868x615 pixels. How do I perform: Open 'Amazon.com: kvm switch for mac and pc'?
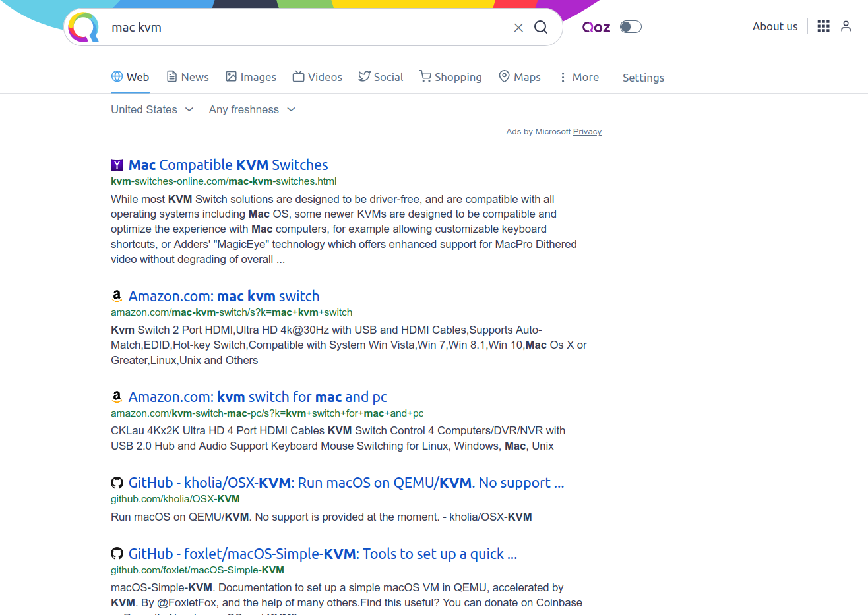point(257,397)
